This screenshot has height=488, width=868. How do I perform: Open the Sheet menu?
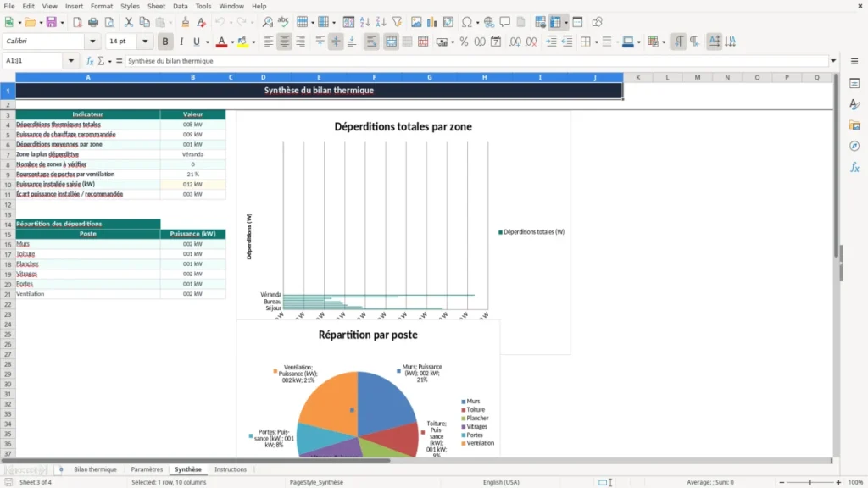click(x=156, y=6)
